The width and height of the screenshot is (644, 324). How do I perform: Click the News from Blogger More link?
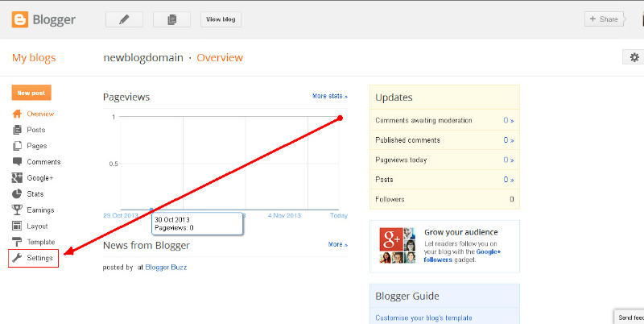(x=337, y=245)
